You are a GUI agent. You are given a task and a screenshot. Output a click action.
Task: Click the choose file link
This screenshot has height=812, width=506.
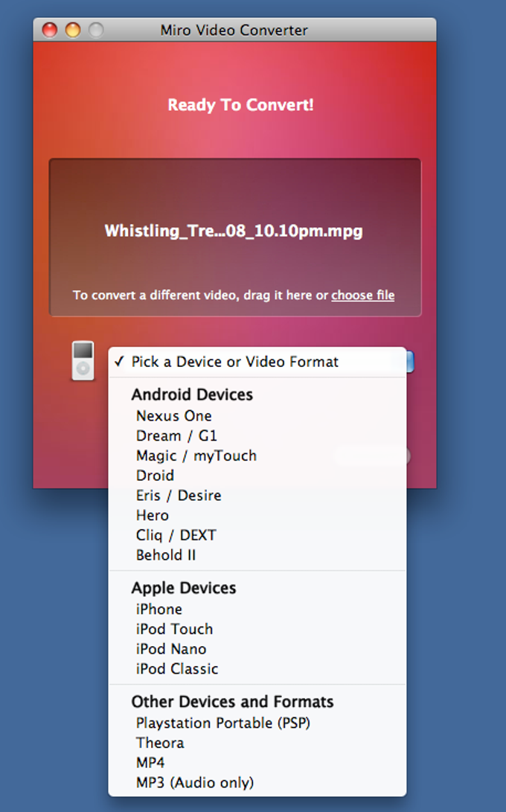point(363,295)
